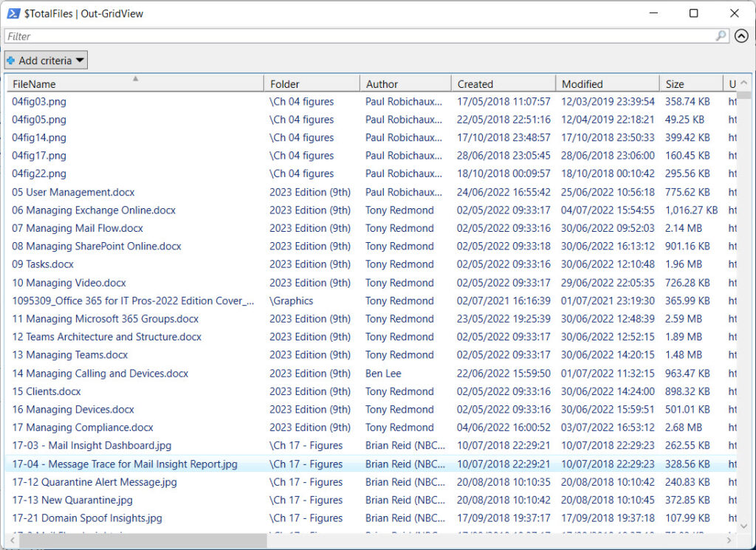Click modified date 12/03/2019 23:39:54

608,102
